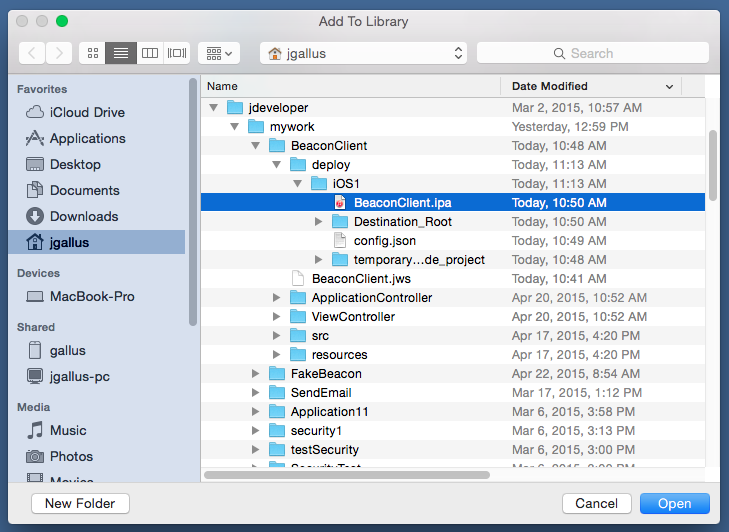Click the FakeBeacon folder icon

pos(277,373)
